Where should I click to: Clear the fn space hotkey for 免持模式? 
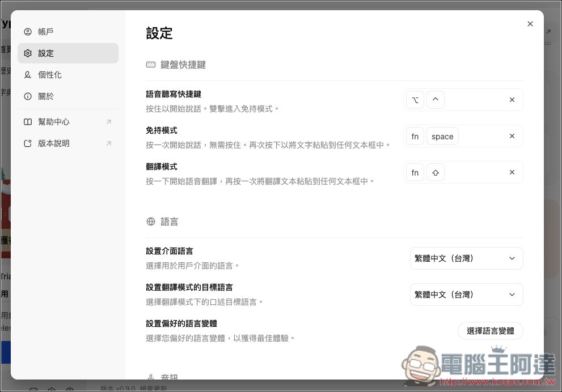[512, 136]
